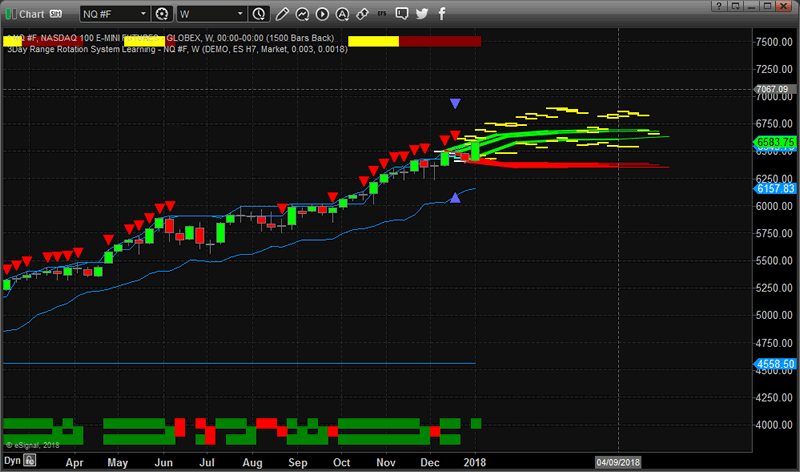
Task: Open symbol settings gear next to NQ #F
Action: click(162, 14)
